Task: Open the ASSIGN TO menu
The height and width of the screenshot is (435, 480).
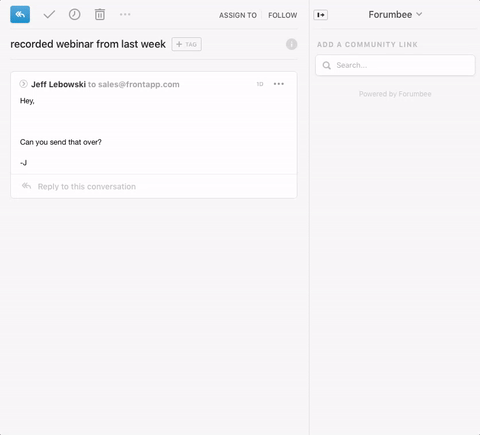Action: tap(238, 15)
